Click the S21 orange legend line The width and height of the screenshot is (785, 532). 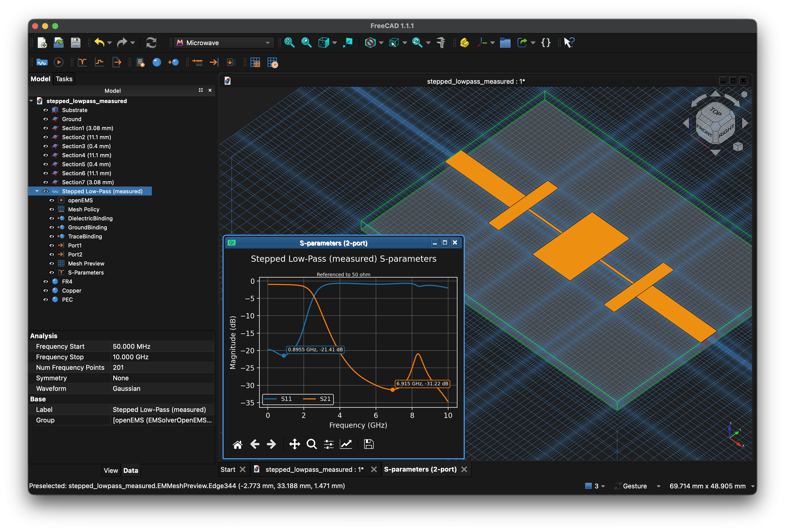[x=309, y=399]
